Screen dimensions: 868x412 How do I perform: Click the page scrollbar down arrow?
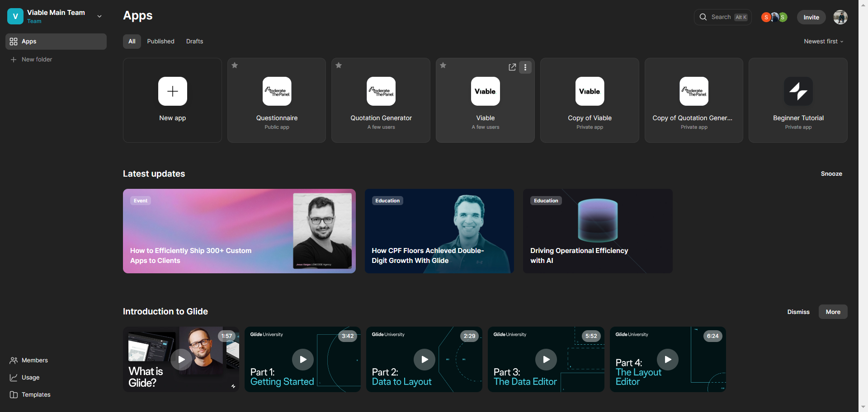click(863, 407)
